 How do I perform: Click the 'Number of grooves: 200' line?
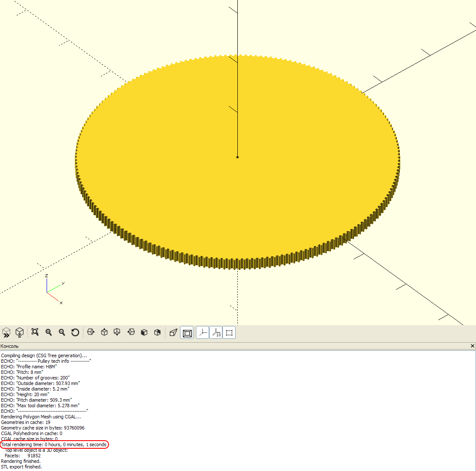[35, 378]
